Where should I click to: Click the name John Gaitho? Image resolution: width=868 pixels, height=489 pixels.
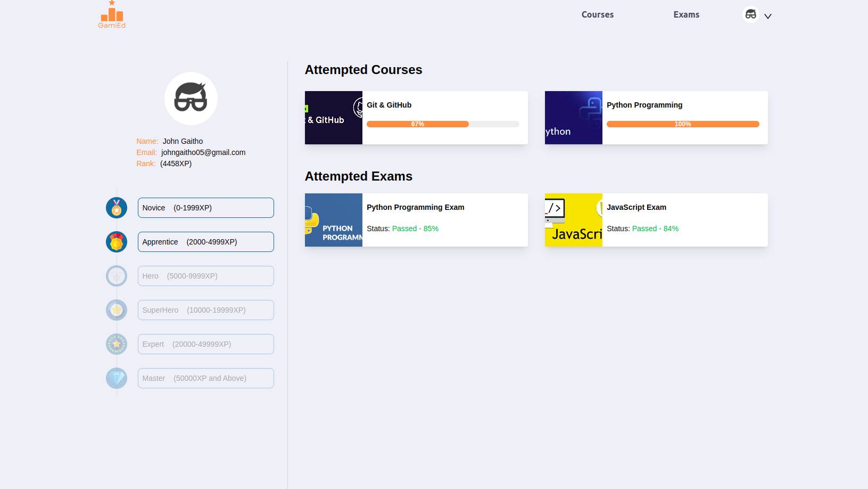click(x=183, y=141)
